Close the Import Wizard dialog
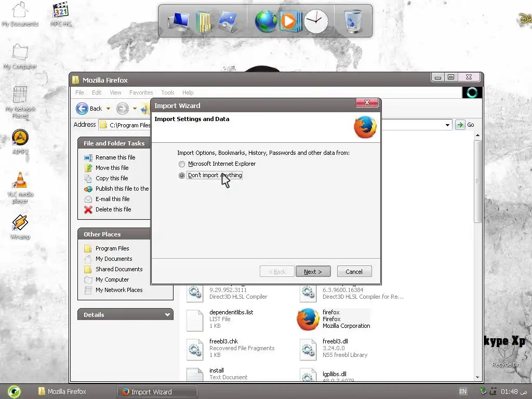The width and height of the screenshot is (532, 399). coord(367,102)
